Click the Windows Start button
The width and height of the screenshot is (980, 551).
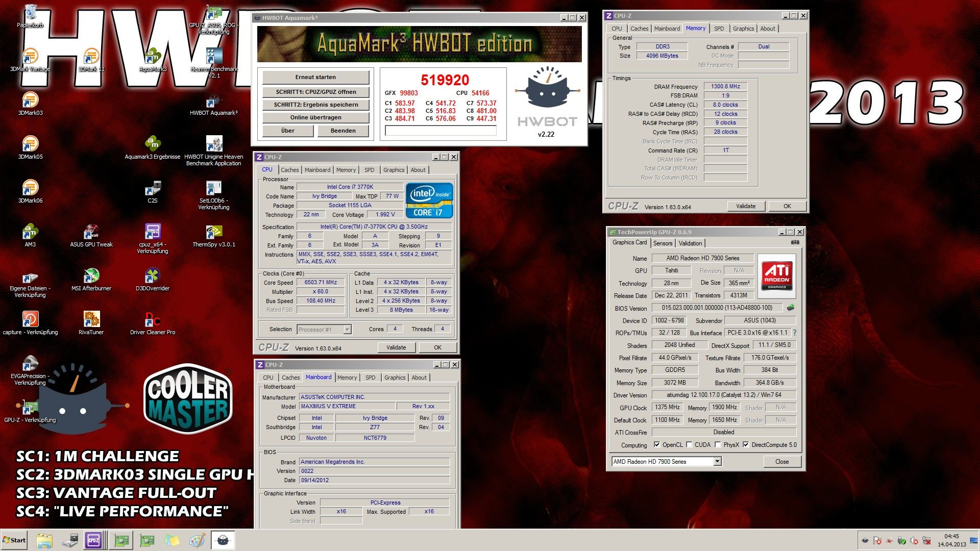(14, 540)
